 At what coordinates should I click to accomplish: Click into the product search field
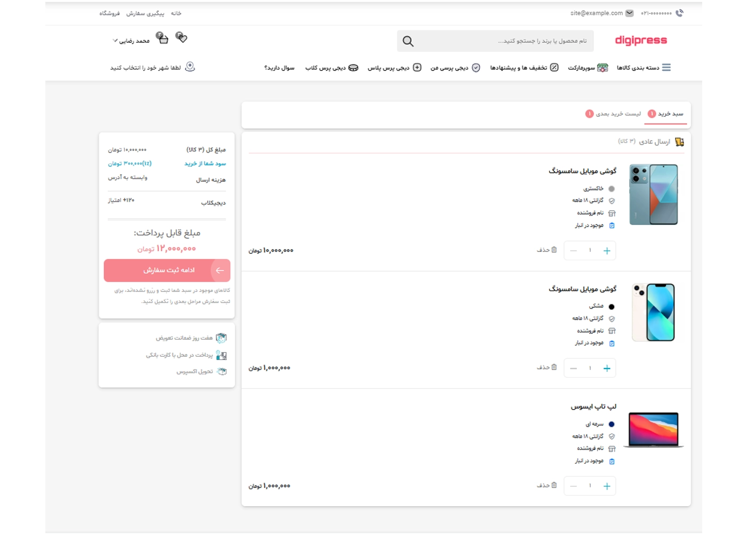495,41
